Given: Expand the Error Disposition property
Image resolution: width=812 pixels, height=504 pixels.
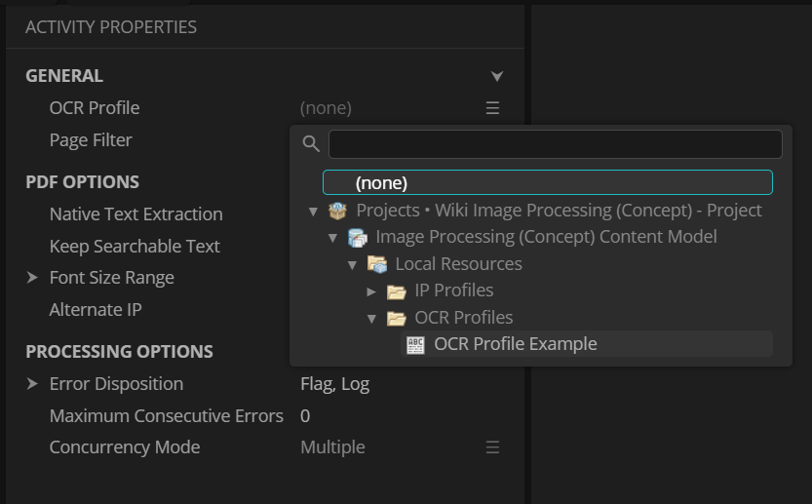Looking at the screenshot, I should [32, 384].
